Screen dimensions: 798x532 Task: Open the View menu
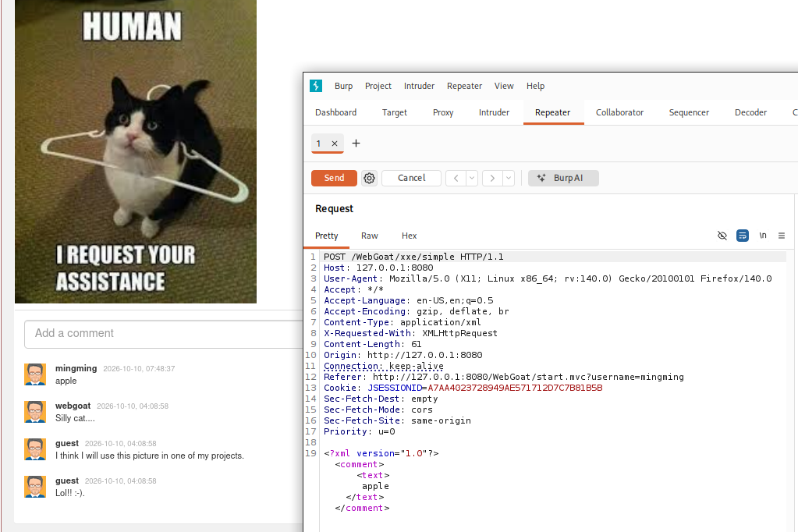pyautogui.click(x=504, y=86)
